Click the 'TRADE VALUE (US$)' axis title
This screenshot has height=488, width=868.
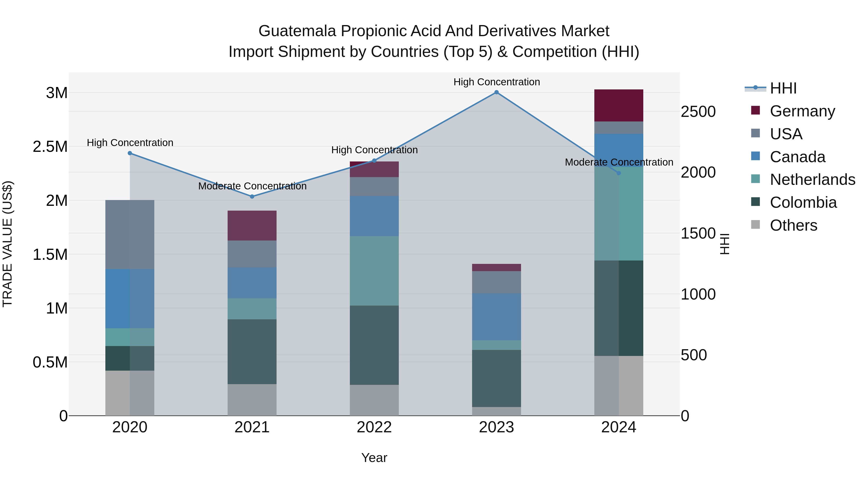pos(7,244)
